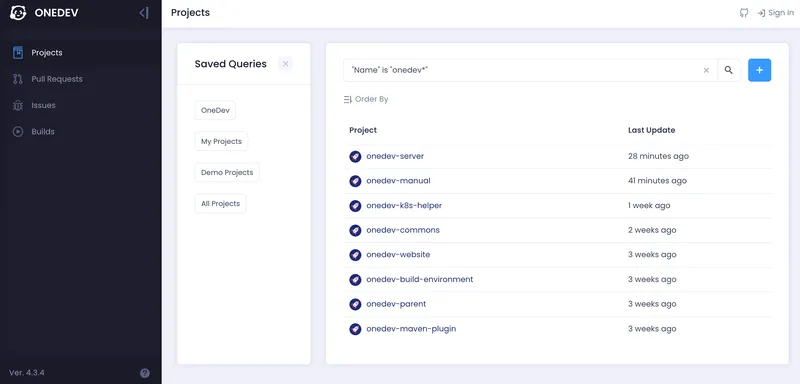This screenshot has height=384, width=800.
Task: Click the Project column header
Action: pos(363,130)
